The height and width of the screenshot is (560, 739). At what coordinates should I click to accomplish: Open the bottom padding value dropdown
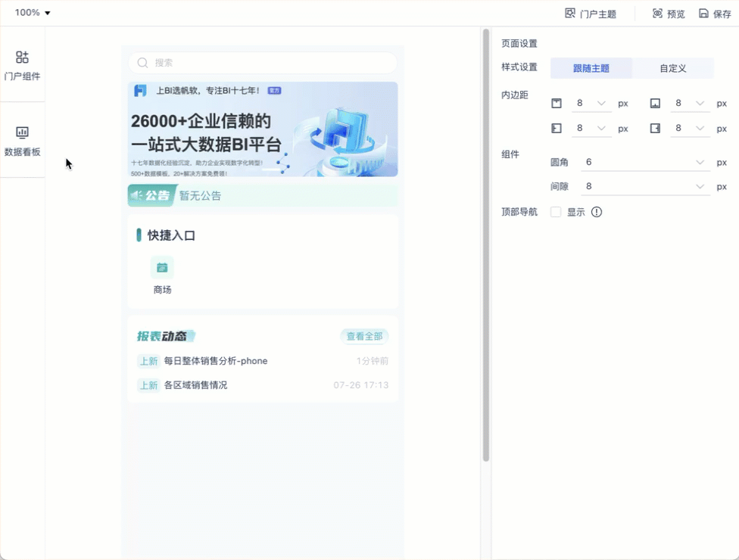(690, 103)
